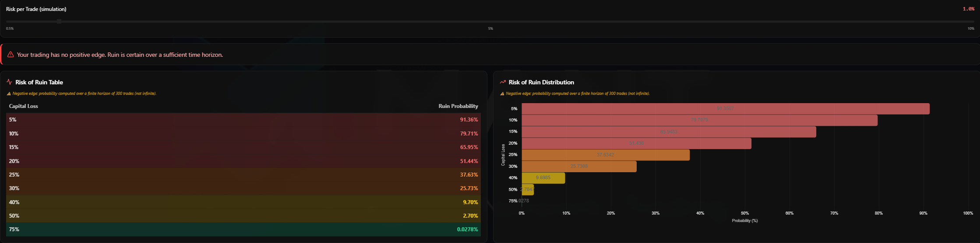The width and height of the screenshot is (980, 243).
Task: Click the 5% midpoint label under the slider
Action: [x=490, y=29]
